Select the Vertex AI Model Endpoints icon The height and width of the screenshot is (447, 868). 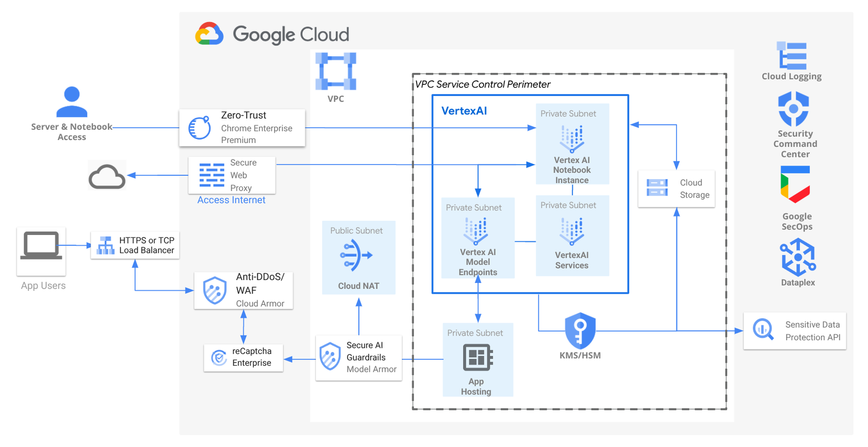[x=476, y=231]
